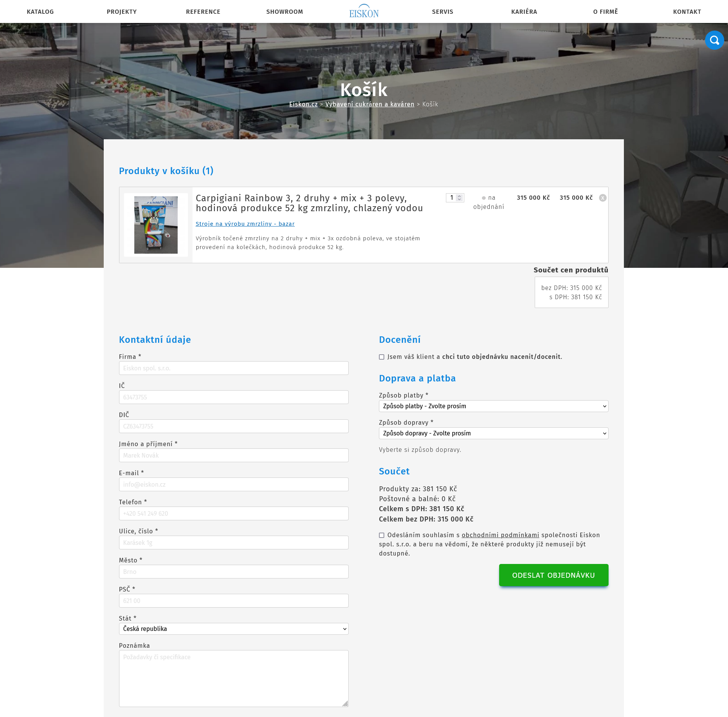Remove Carpigiani Rainbow 3 from cart
This screenshot has width=728, height=717.
603,198
